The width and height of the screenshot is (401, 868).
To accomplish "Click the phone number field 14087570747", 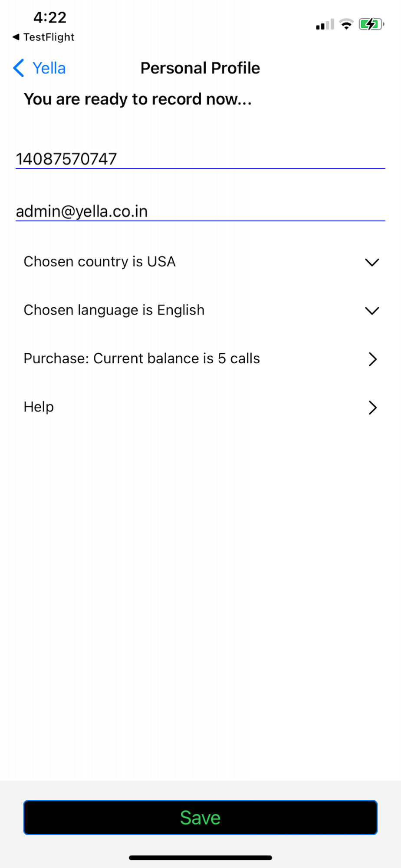I will click(x=200, y=159).
